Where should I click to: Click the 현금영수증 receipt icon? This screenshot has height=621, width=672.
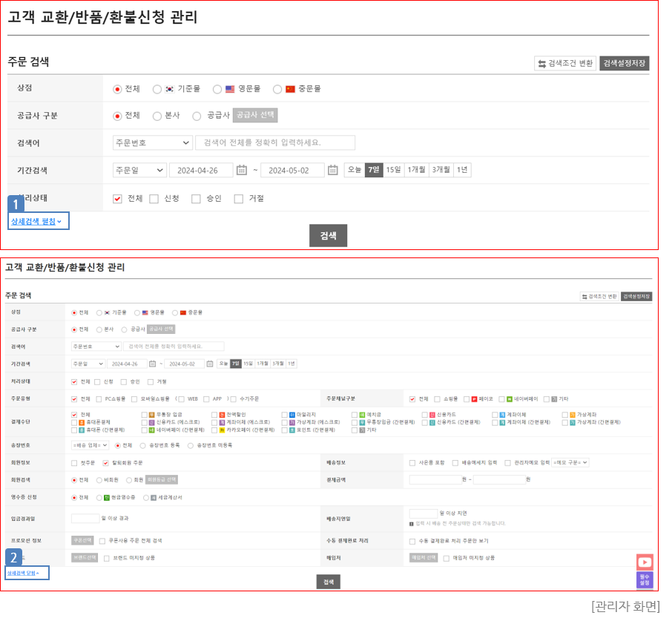pyautogui.click(x=107, y=498)
